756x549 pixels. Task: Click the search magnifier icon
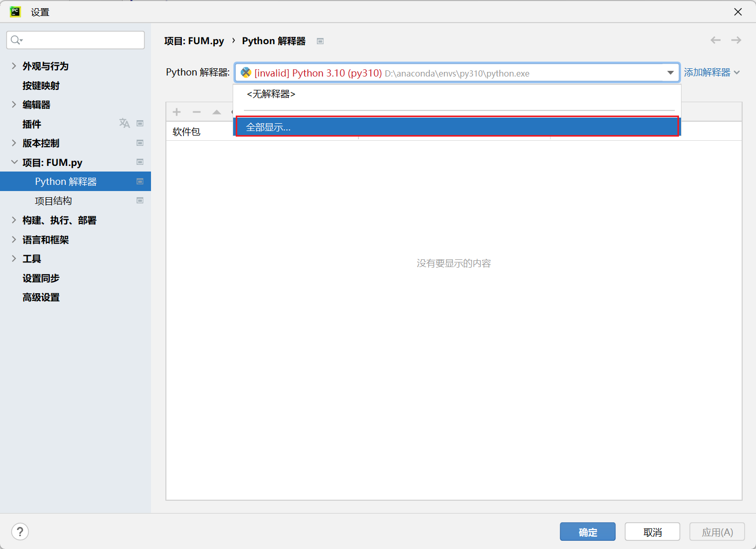[x=16, y=40]
